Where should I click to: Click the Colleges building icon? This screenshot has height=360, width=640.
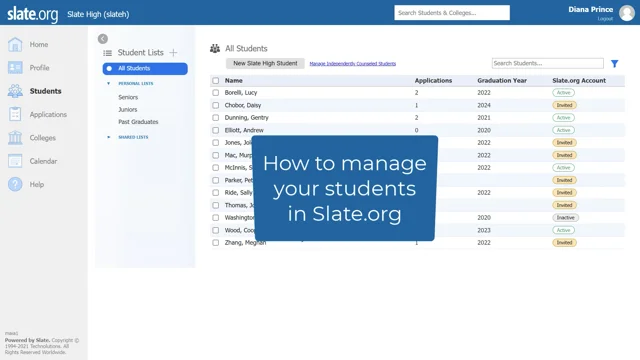[x=15, y=138]
